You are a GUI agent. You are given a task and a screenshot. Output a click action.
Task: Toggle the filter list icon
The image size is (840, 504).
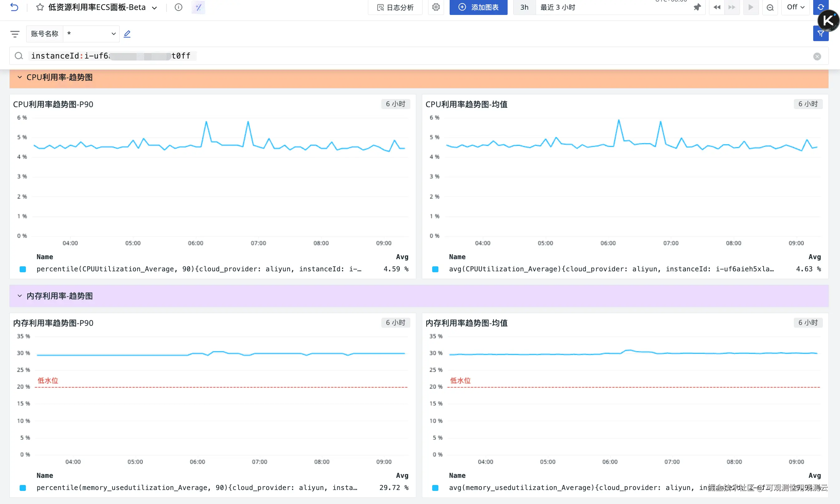point(15,34)
